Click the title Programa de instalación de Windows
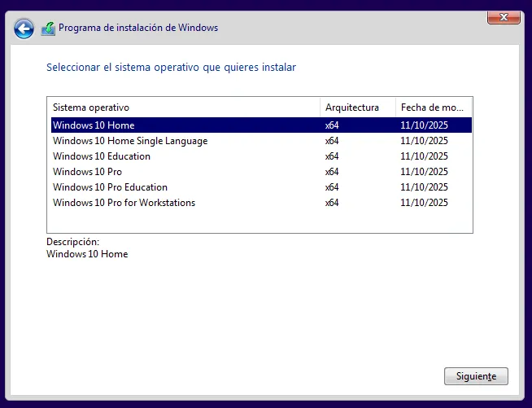Viewport: 532px width, 408px height. [138, 28]
